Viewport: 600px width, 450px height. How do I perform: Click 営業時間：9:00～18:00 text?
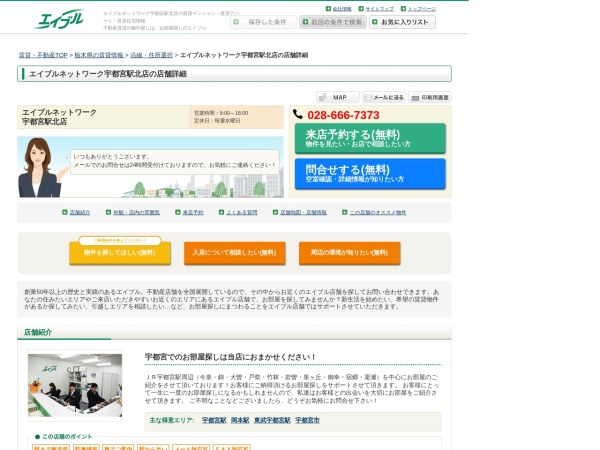tap(221, 113)
